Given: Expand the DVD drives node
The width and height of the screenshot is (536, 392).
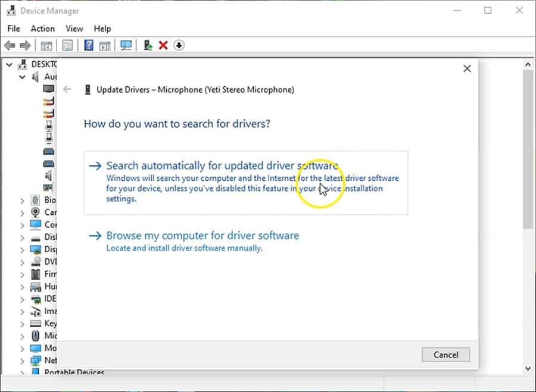Looking at the screenshot, I should [22, 262].
